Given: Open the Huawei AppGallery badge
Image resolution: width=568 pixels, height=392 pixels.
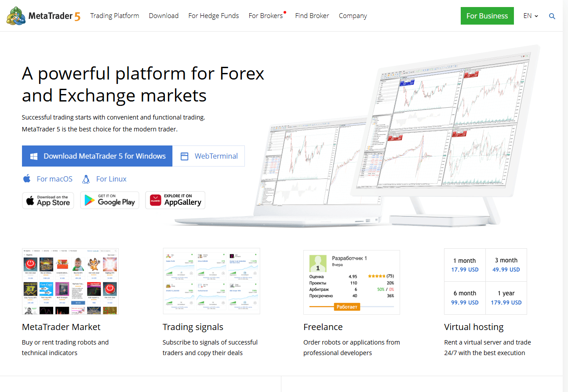Looking at the screenshot, I should [x=175, y=200].
